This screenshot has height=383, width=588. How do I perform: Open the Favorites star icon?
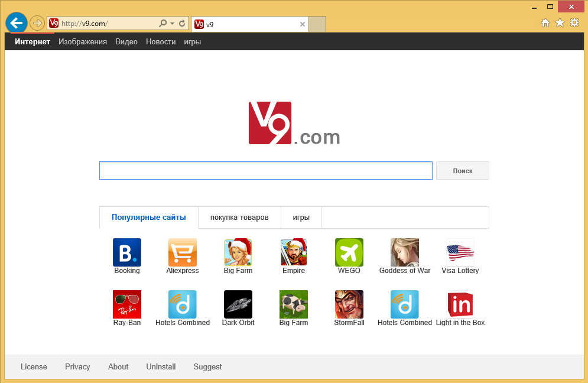click(x=560, y=23)
